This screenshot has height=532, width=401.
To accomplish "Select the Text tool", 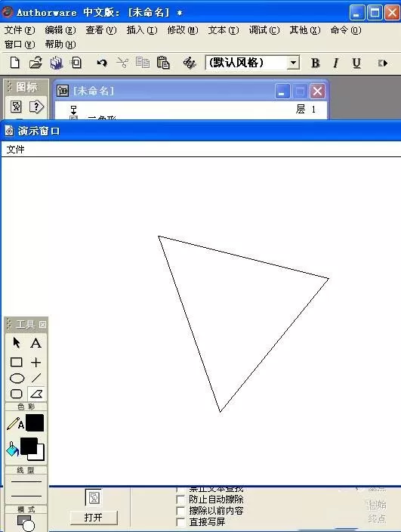I will click(x=36, y=343).
